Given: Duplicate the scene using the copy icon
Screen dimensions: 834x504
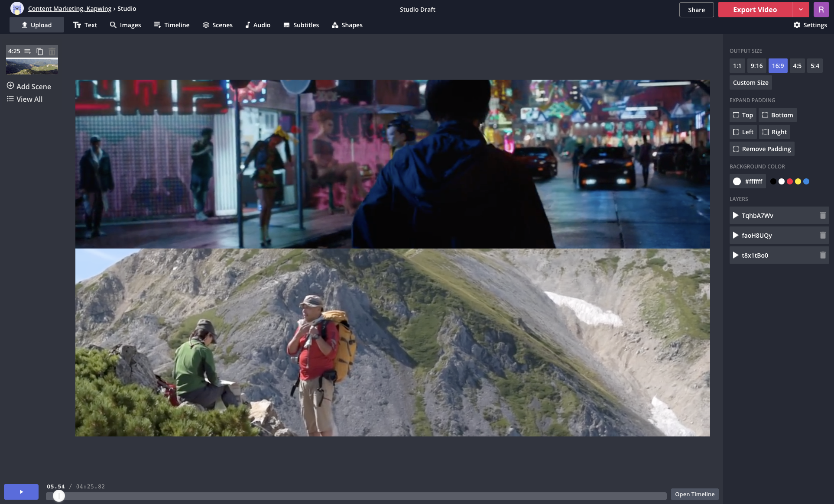Looking at the screenshot, I should [x=40, y=52].
